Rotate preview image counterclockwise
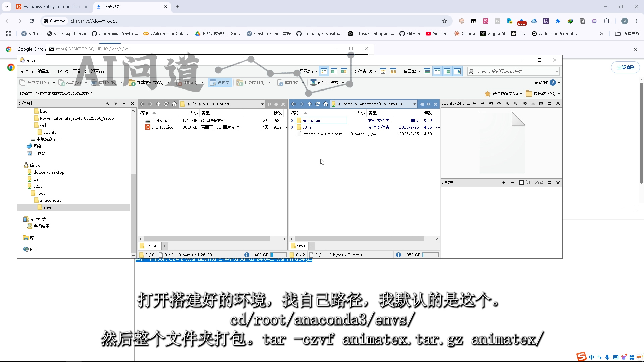The height and width of the screenshot is (362, 644). pyautogui.click(x=491, y=103)
